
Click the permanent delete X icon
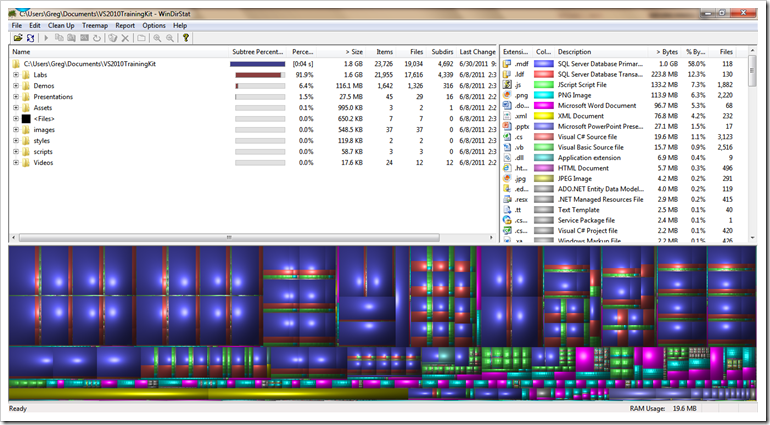point(125,38)
